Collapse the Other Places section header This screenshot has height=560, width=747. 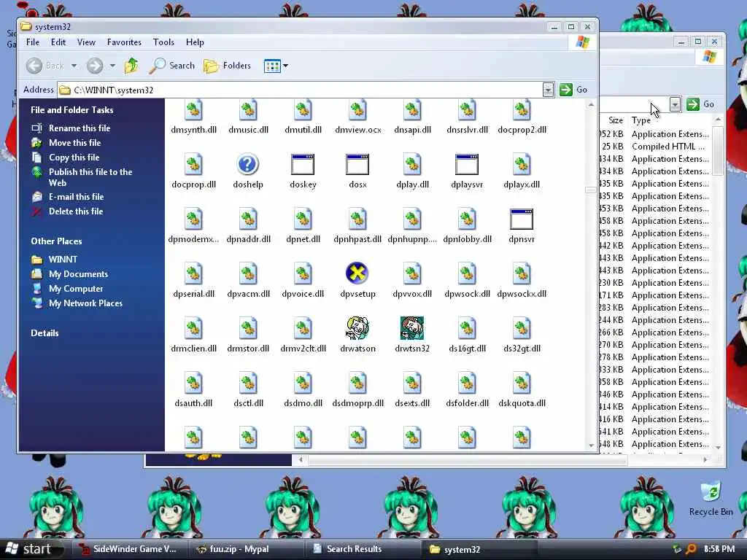click(x=56, y=241)
